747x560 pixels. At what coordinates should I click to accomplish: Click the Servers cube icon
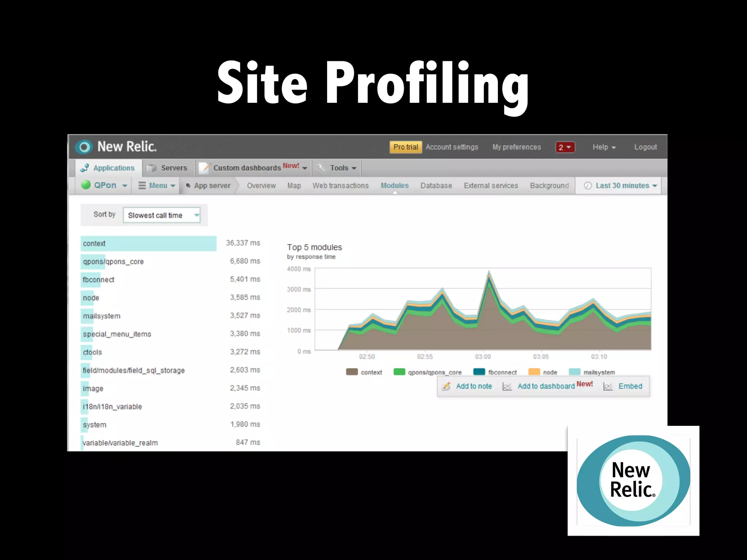coord(151,168)
